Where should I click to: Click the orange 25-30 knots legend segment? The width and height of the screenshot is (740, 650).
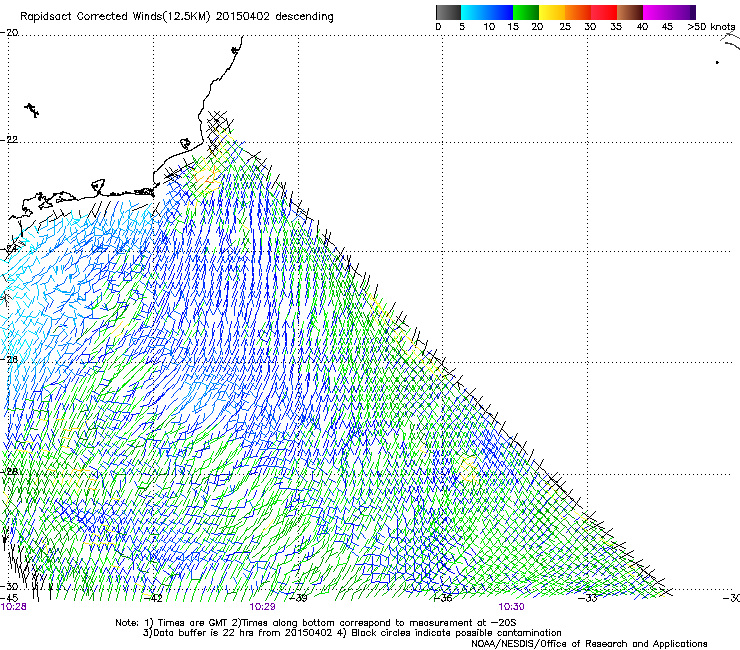(x=578, y=12)
